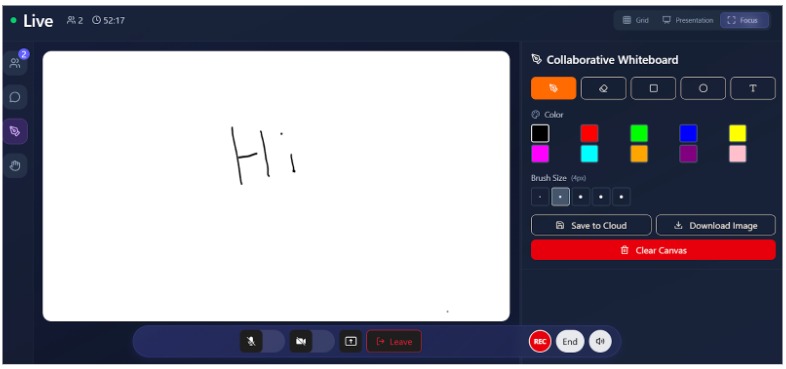Start screen sharing with share icon
The image size is (786, 369).
350,341
